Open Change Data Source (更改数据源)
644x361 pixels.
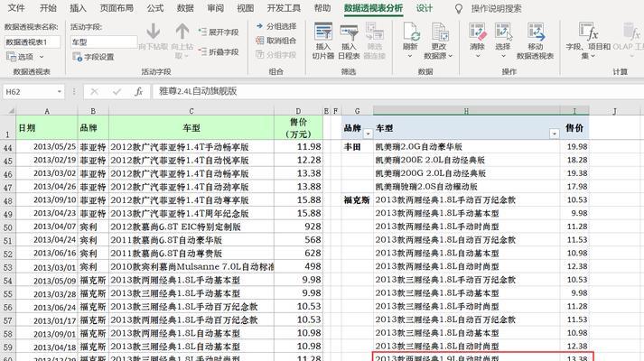pos(438,41)
